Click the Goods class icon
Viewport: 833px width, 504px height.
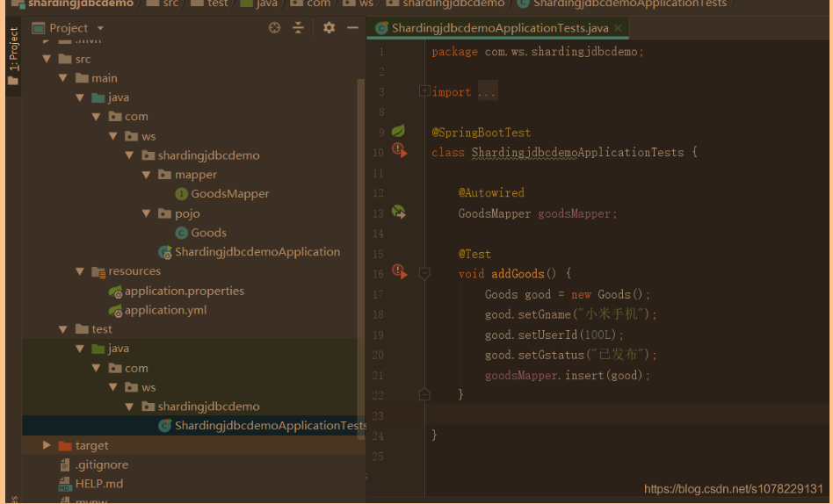click(x=181, y=233)
